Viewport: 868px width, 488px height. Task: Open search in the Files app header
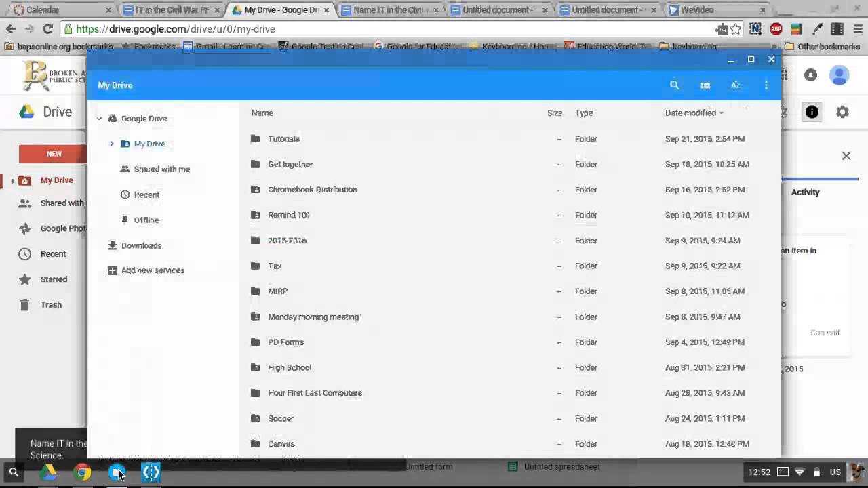[674, 85]
